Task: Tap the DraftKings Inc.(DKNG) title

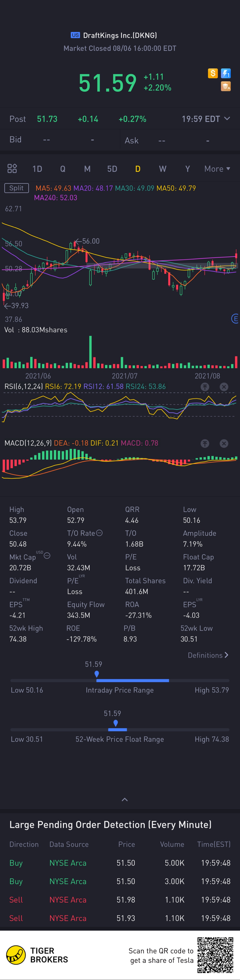Action: 120,35
